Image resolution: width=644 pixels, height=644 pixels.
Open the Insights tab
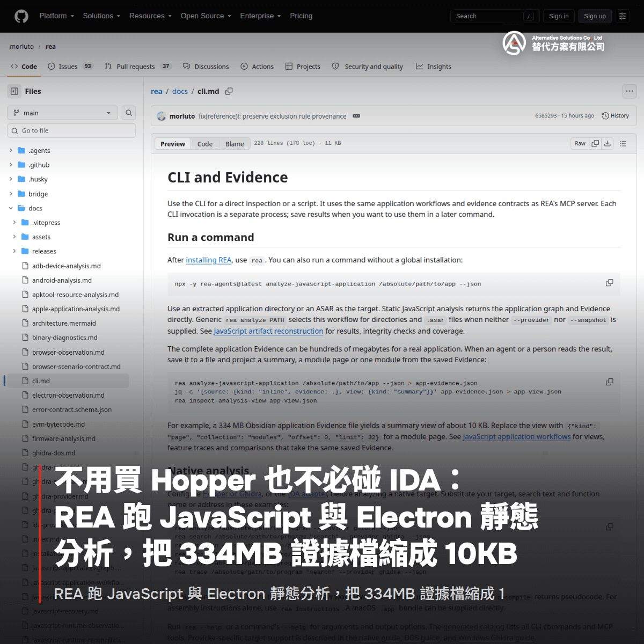click(434, 67)
